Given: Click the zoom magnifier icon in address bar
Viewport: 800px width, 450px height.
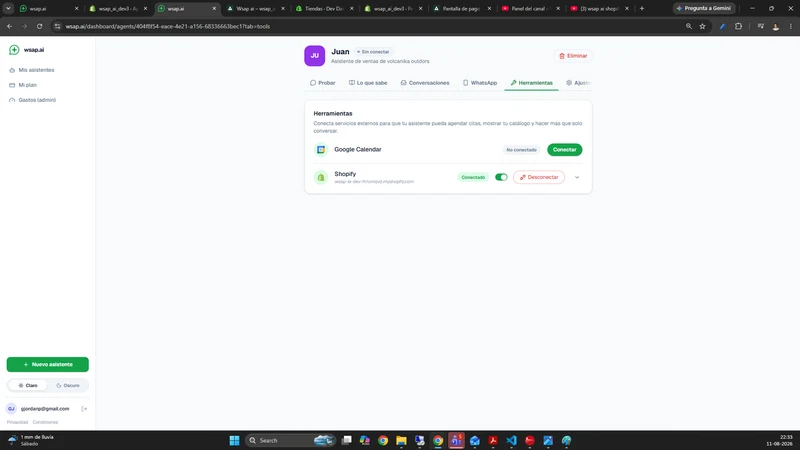Looking at the screenshot, I should (x=689, y=26).
